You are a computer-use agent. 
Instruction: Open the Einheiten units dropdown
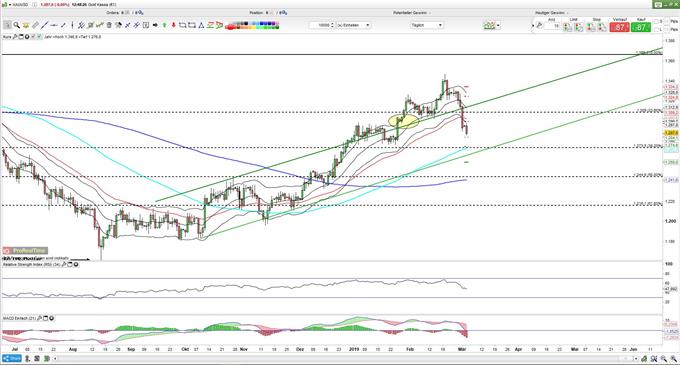(353, 25)
